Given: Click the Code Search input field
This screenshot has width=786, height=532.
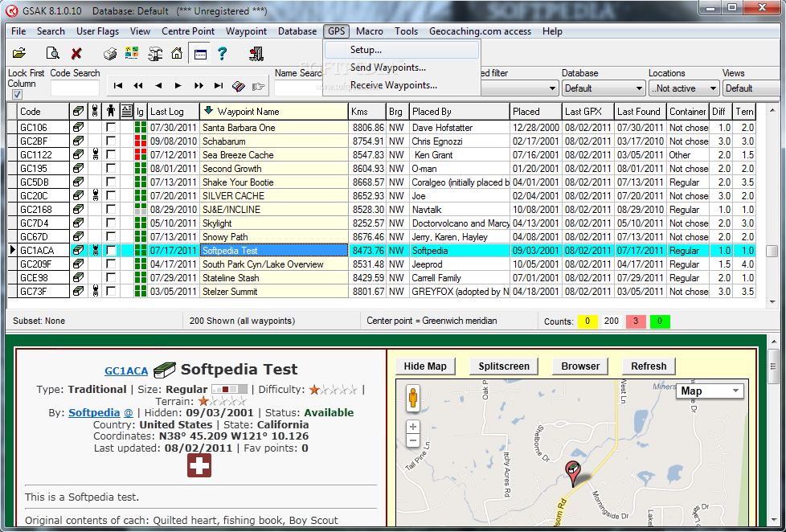Looking at the screenshot, I should [76, 88].
